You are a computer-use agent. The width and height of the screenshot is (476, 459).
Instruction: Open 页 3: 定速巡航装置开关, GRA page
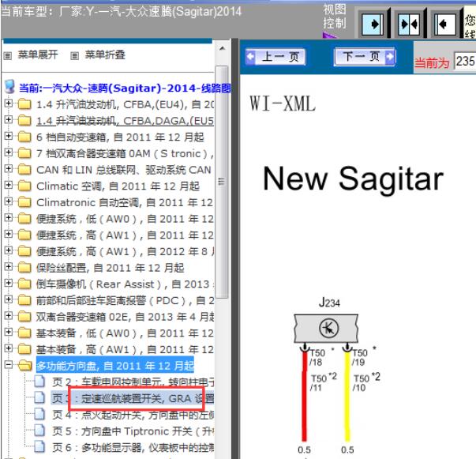point(133,398)
